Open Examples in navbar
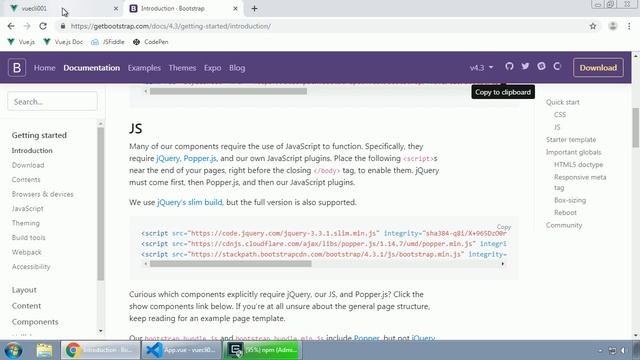The height and width of the screenshot is (360, 640). click(144, 68)
